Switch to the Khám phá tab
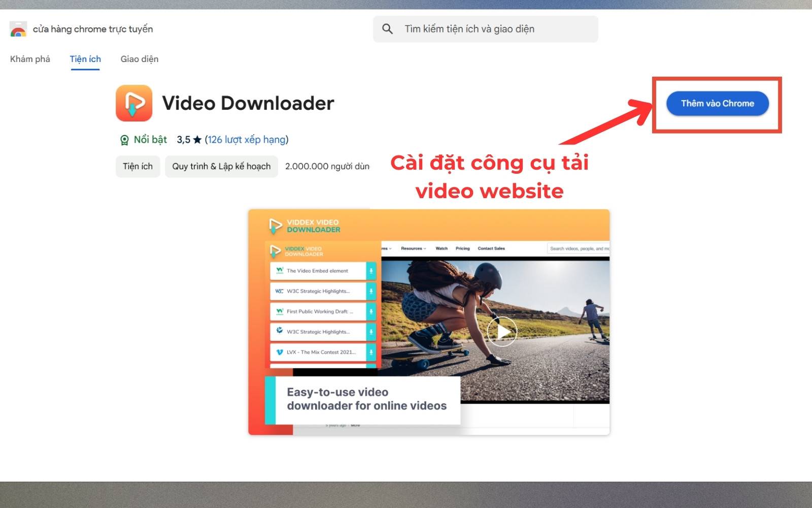The height and width of the screenshot is (508, 812). [x=30, y=59]
